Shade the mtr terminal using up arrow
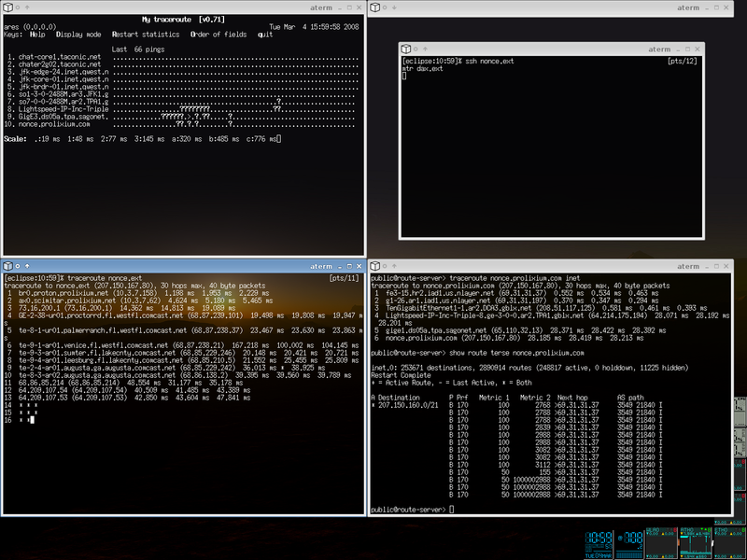747x560 pixels. pos(27,7)
